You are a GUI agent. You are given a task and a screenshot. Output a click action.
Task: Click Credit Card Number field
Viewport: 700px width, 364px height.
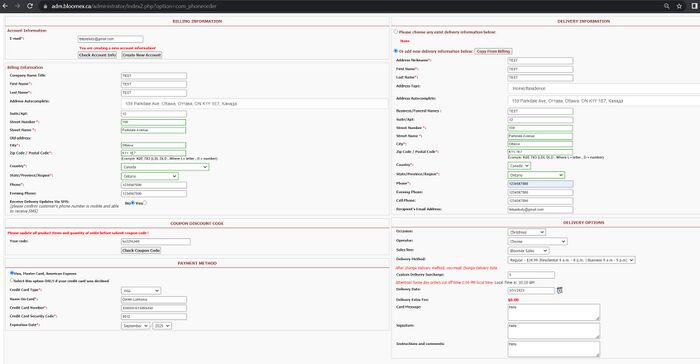(x=154, y=308)
